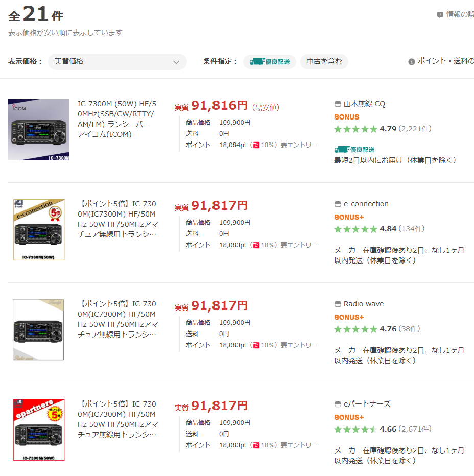Click the 最短2日以内にお届け delivery text

[395, 160]
